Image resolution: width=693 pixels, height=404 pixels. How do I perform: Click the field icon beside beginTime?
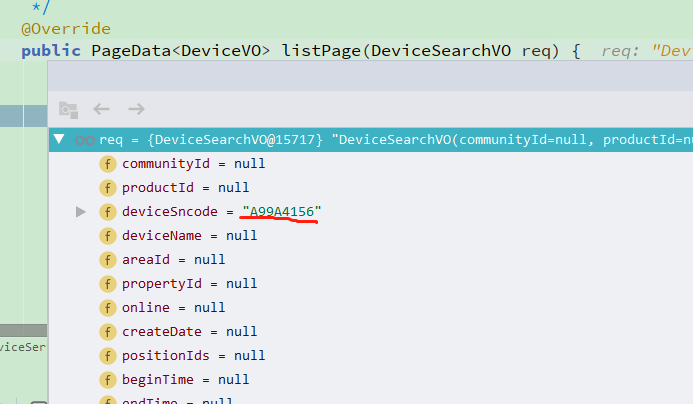[x=107, y=380]
